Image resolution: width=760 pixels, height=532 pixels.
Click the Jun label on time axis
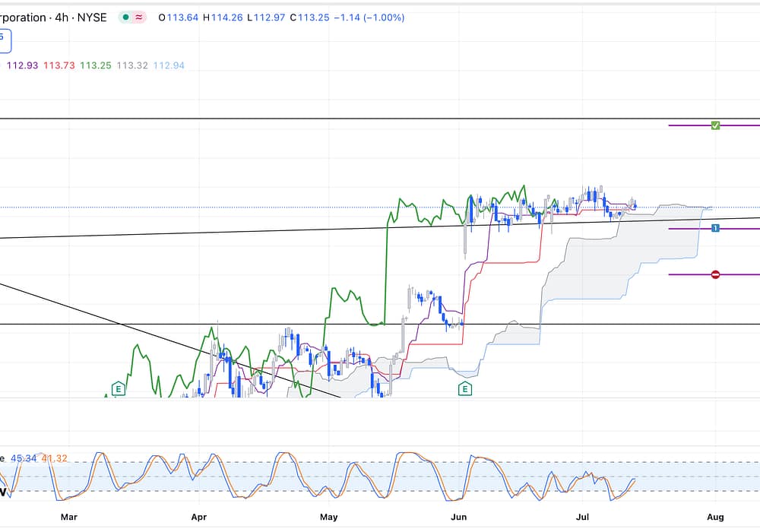(458, 518)
